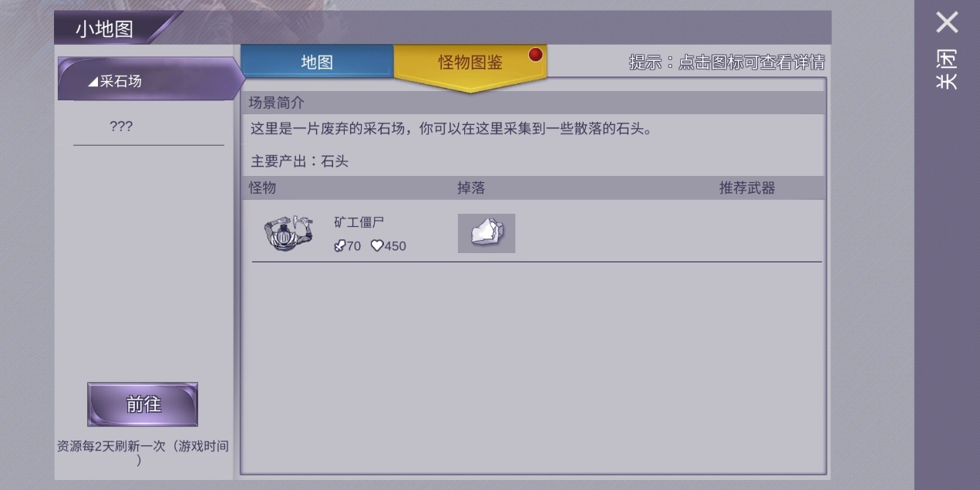
Task: Open the stone drop item icon
Action: [487, 233]
